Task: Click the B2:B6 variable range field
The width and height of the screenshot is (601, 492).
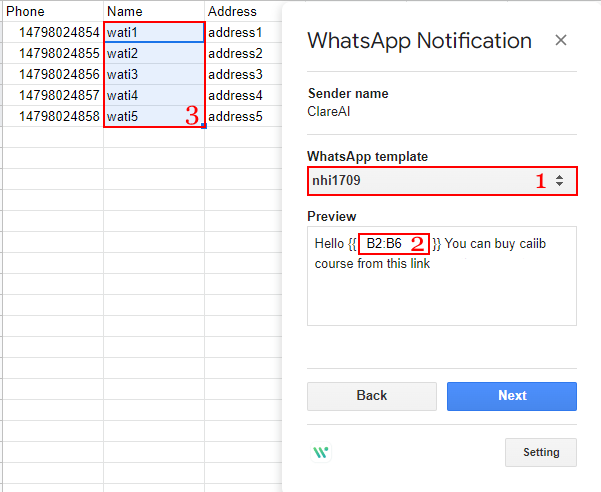Action: click(x=394, y=244)
